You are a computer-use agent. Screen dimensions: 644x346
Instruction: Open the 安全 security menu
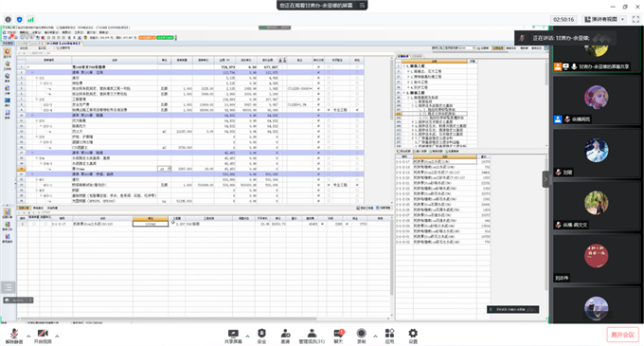(261, 336)
